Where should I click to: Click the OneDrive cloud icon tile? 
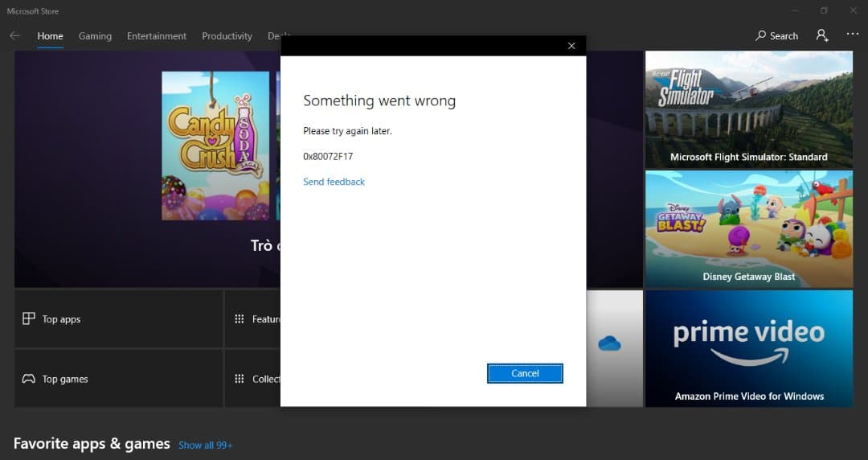click(x=609, y=343)
